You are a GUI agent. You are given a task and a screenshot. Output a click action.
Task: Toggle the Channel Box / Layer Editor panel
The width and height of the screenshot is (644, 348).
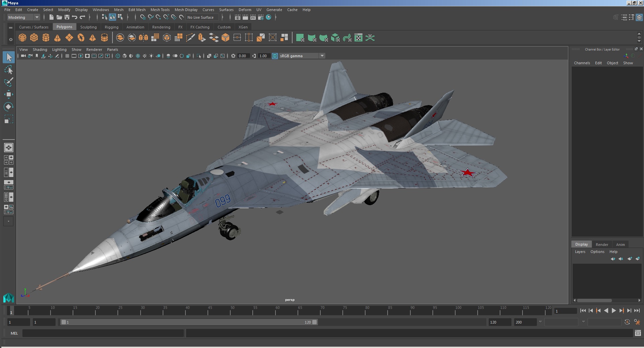coord(639,17)
